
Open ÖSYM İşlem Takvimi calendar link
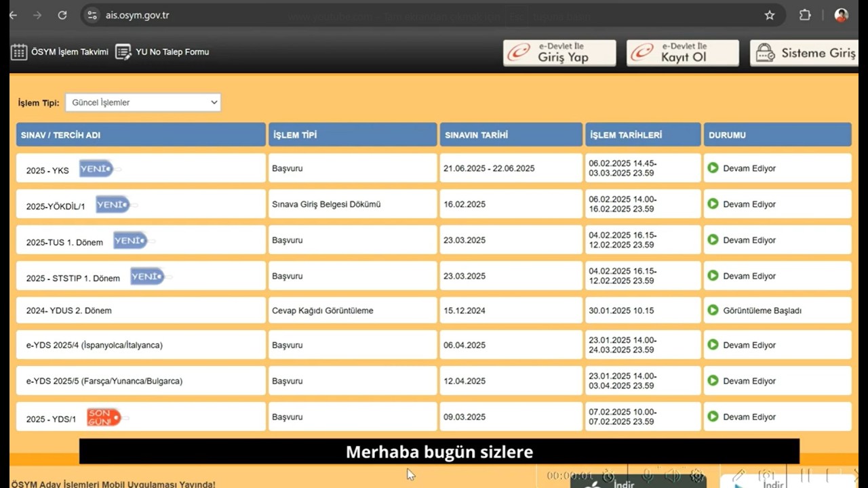pos(60,52)
